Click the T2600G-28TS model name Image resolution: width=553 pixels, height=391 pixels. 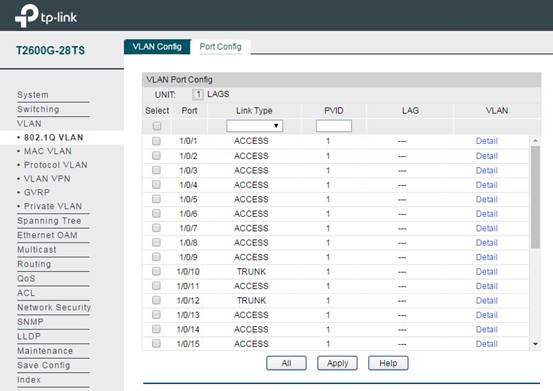pos(50,50)
